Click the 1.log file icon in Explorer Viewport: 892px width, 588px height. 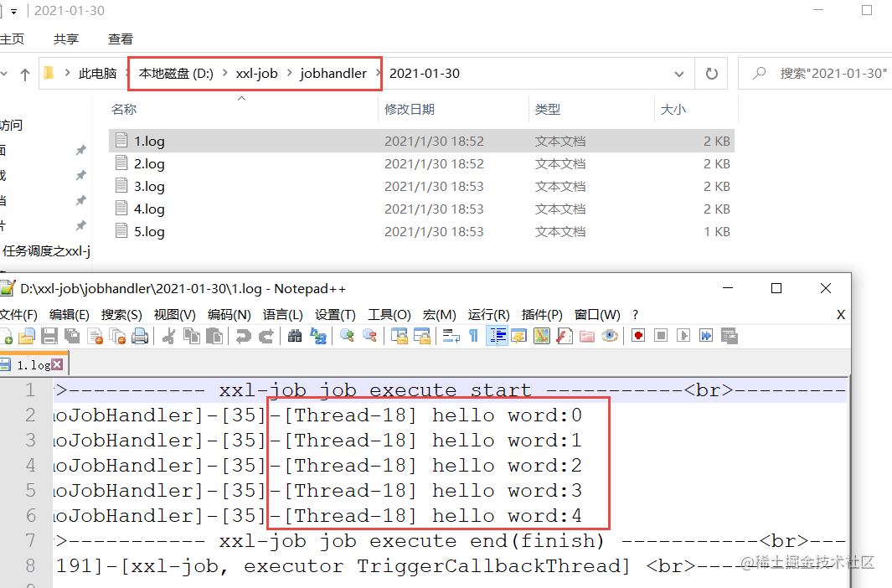tap(121, 140)
